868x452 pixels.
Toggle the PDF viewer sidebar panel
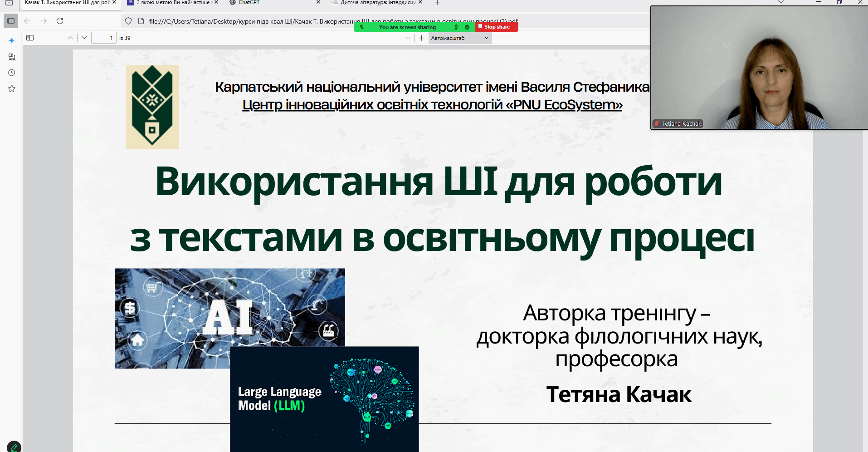(30, 38)
